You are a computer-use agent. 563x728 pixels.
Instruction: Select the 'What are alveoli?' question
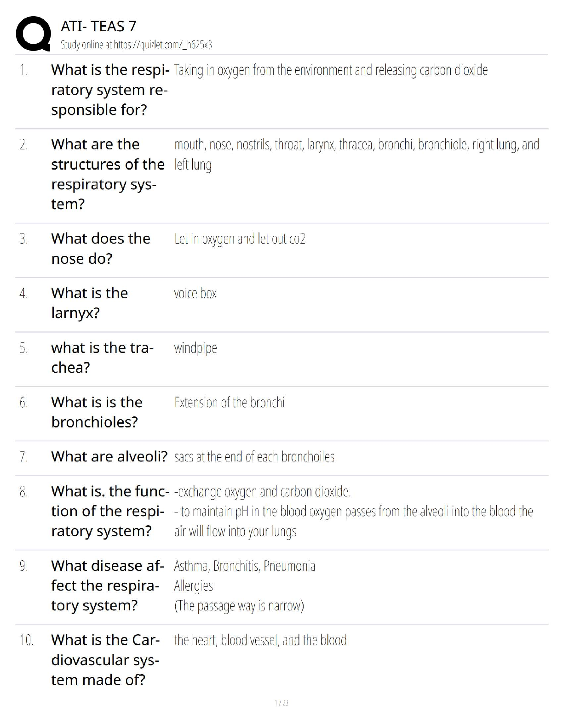coord(109,456)
